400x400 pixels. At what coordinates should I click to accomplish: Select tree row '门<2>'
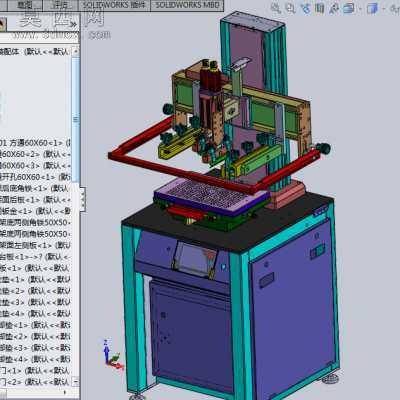(35, 382)
